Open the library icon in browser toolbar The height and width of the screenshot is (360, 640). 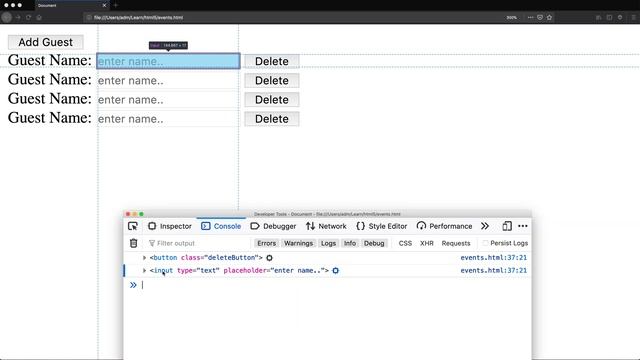(599, 18)
